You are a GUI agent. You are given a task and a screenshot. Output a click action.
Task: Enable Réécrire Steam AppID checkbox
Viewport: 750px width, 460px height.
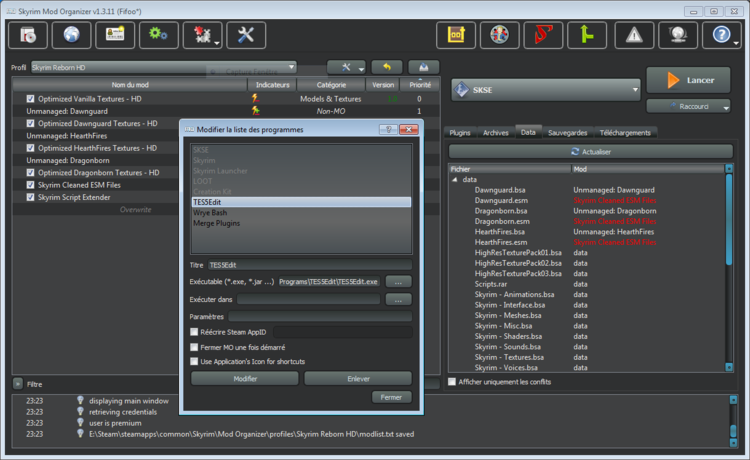click(x=194, y=332)
